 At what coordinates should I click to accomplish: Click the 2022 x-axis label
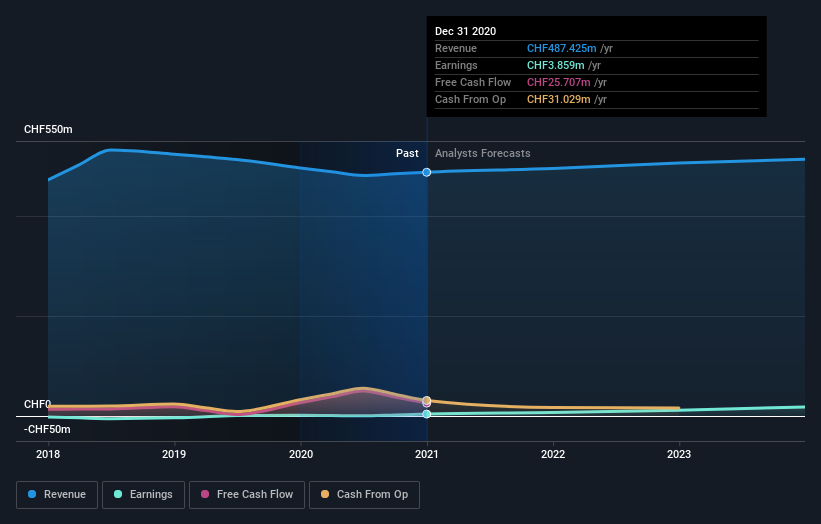(553, 454)
